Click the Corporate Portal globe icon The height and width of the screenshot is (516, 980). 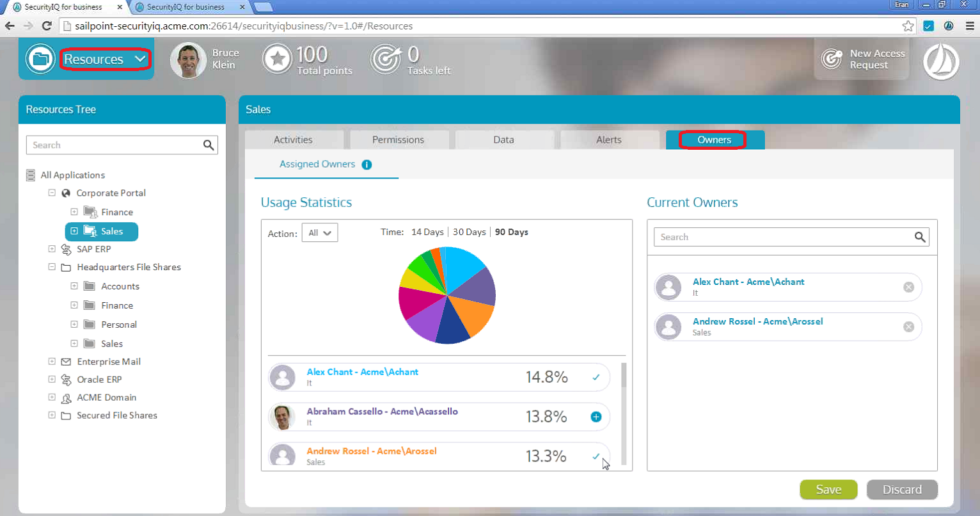tap(66, 193)
